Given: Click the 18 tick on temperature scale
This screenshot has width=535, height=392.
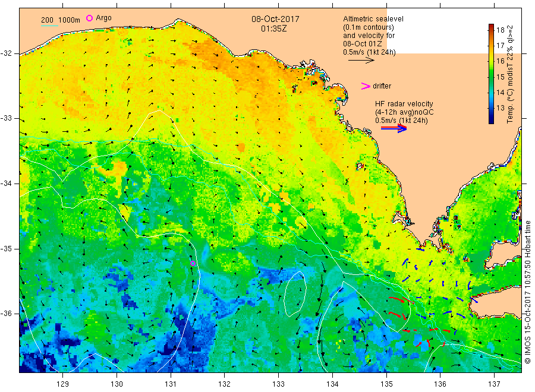Looking at the screenshot, I should click(500, 30).
